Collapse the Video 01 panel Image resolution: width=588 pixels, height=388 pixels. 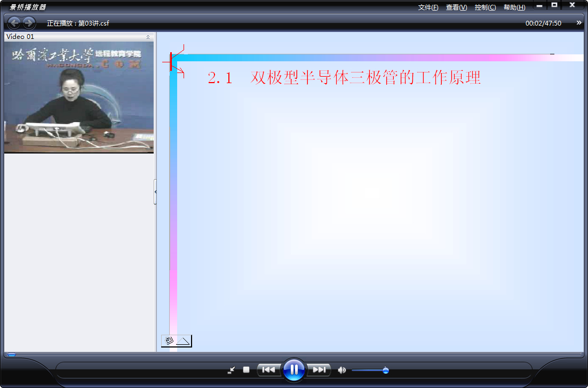point(148,37)
